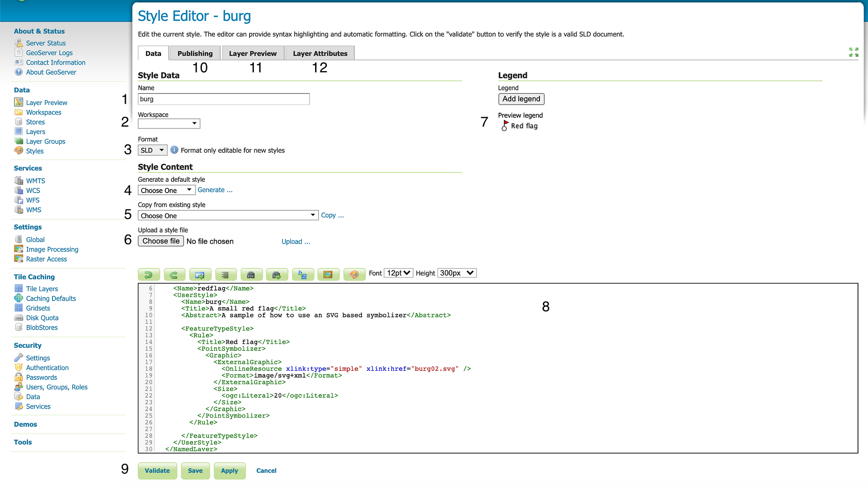Select the Workspace dropdown
The height and width of the screenshot is (487, 868).
tap(169, 124)
